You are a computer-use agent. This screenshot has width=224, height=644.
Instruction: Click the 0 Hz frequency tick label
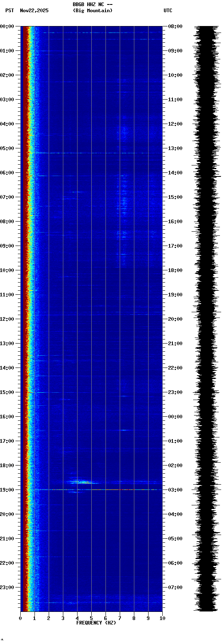[20, 618]
